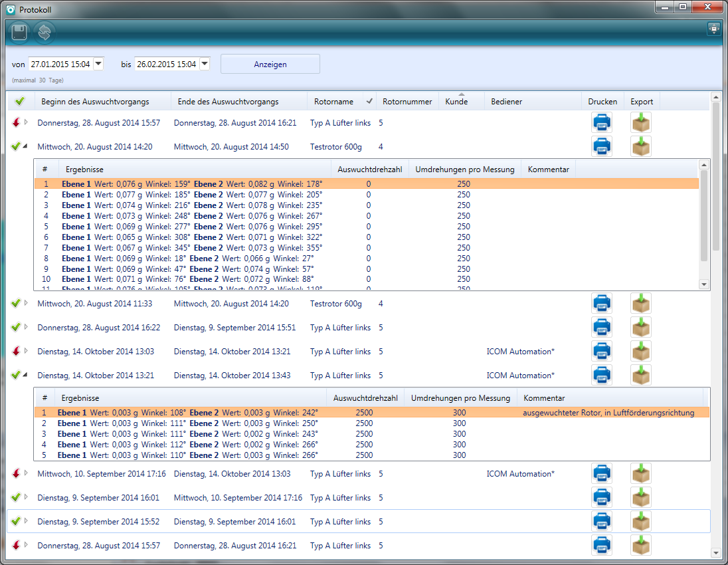
Task: Expand the row started 28. August 16:22
Action: pos(26,327)
